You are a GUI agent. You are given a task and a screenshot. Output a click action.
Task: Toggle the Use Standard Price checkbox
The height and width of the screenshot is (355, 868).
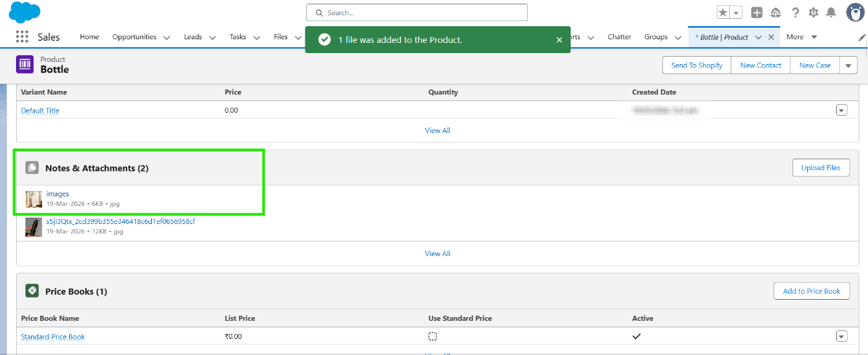click(433, 337)
